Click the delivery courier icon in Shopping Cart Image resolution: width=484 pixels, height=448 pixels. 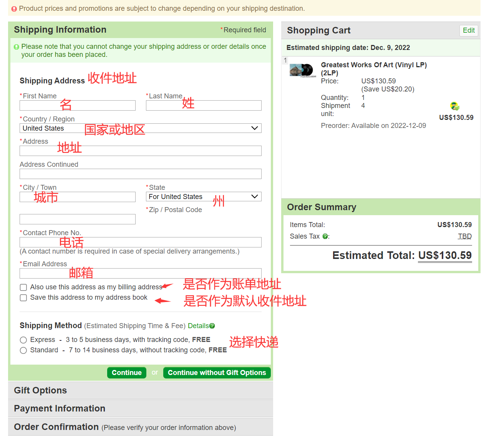tap(455, 106)
